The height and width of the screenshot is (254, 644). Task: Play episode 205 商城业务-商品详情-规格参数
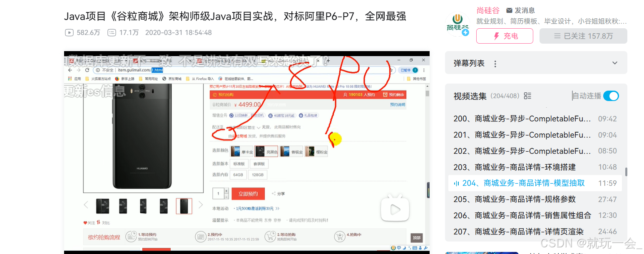point(535,200)
